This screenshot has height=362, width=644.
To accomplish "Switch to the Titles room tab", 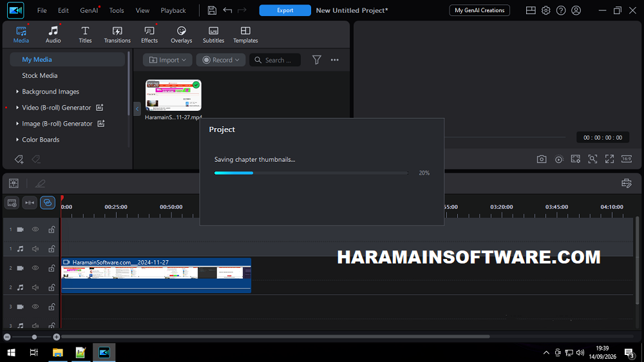I will coord(85,35).
